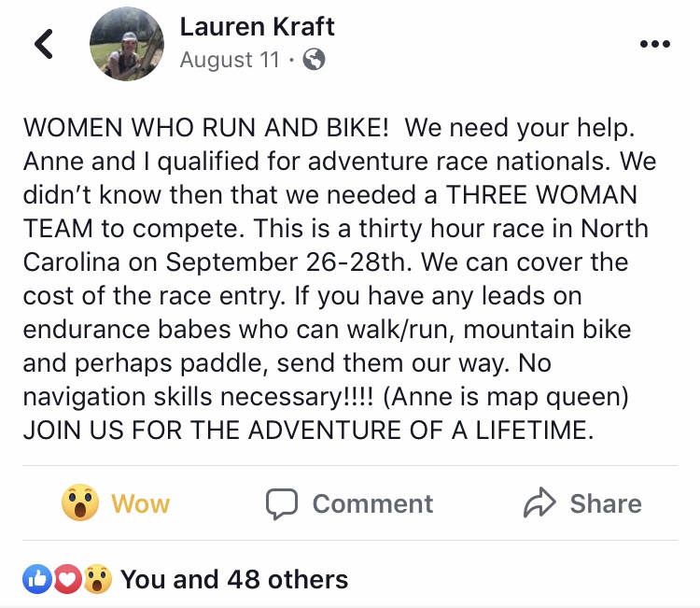Viewport: 700px width, 608px height.
Task: Click the comment speech bubble icon
Action: (282, 504)
